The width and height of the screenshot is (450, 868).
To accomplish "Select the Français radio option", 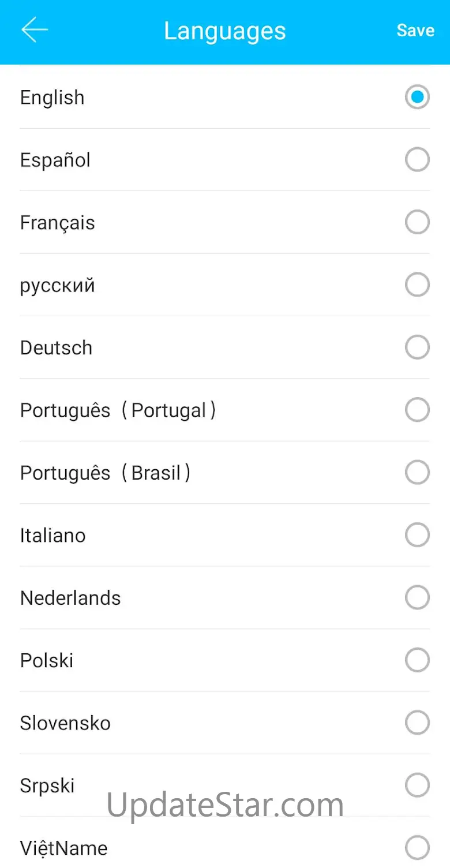I will pos(417,222).
